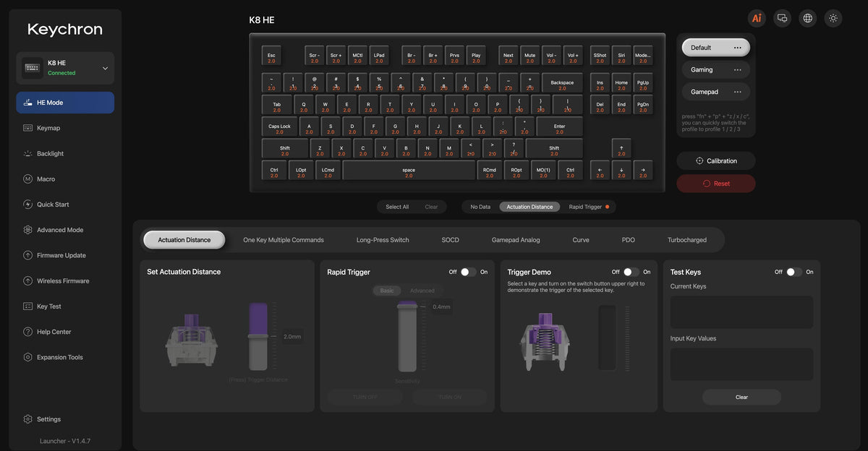Click the Turn On rapid trigger button

pyautogui.click(x=450, y=397)
